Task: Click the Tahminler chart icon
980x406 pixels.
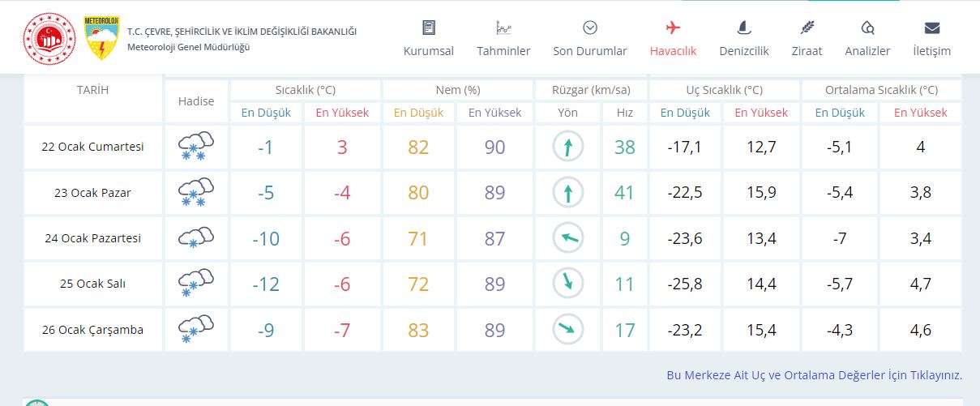Action: [503, 28]
